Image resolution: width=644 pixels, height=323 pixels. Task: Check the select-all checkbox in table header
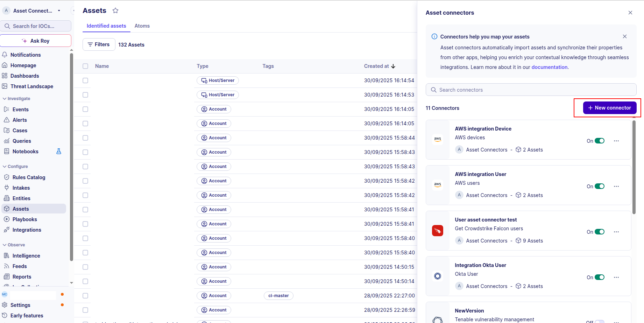[x=85, y=66]
